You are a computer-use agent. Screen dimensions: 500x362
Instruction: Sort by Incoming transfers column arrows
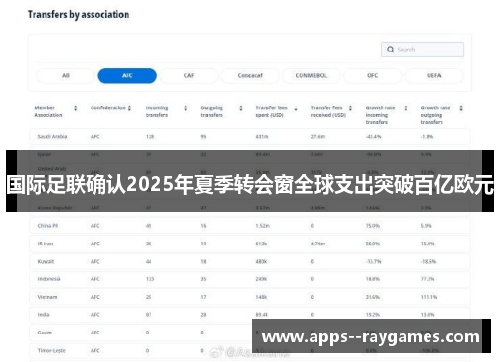tap(186, 108)
